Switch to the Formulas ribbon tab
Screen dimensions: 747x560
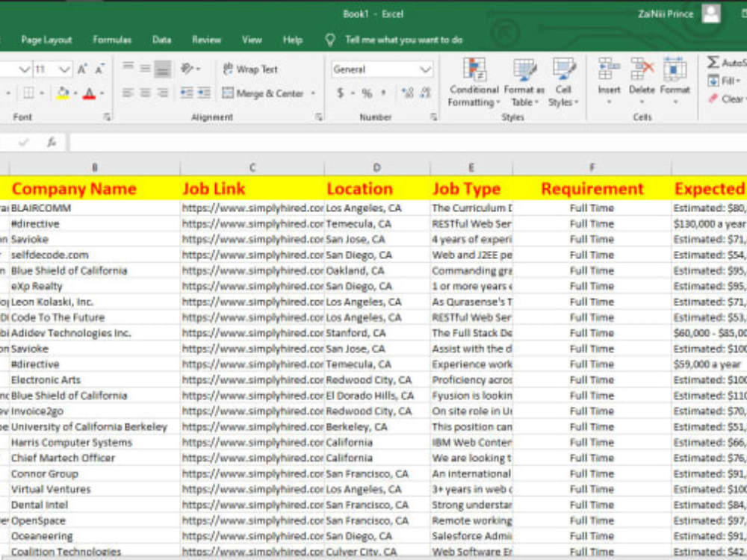[x=111, y=40]
